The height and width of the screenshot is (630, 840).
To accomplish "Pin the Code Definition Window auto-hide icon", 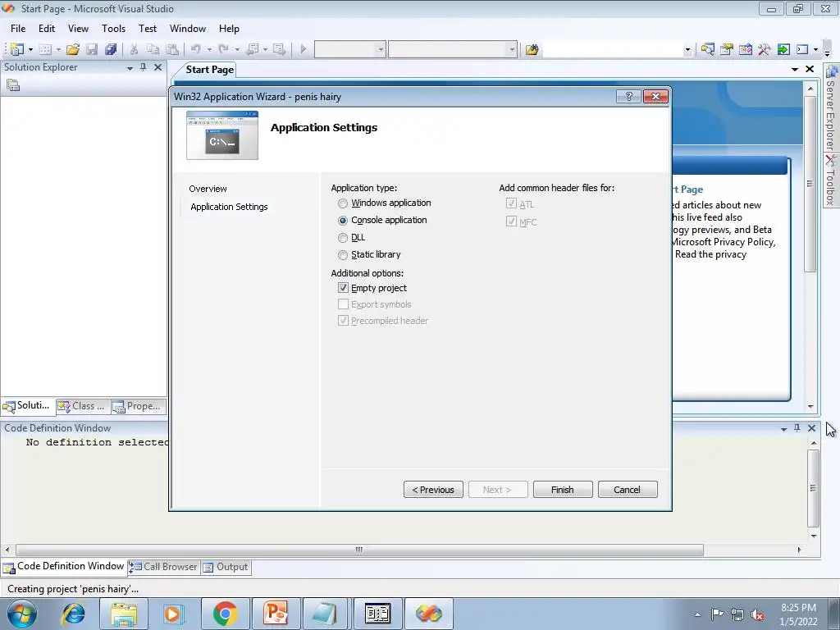I will [x=797, y=428].
